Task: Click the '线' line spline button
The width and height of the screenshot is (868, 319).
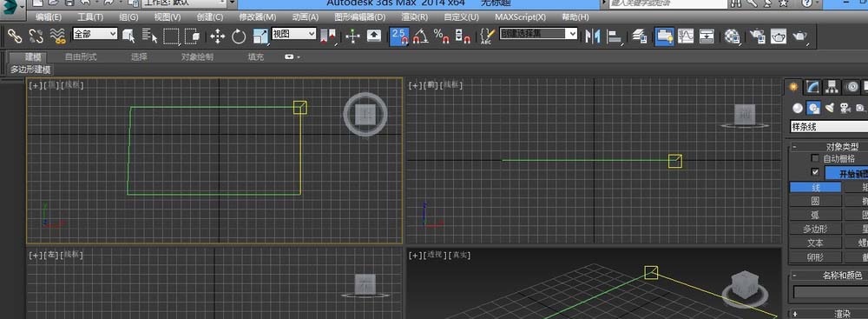Action: pos(815,188)
